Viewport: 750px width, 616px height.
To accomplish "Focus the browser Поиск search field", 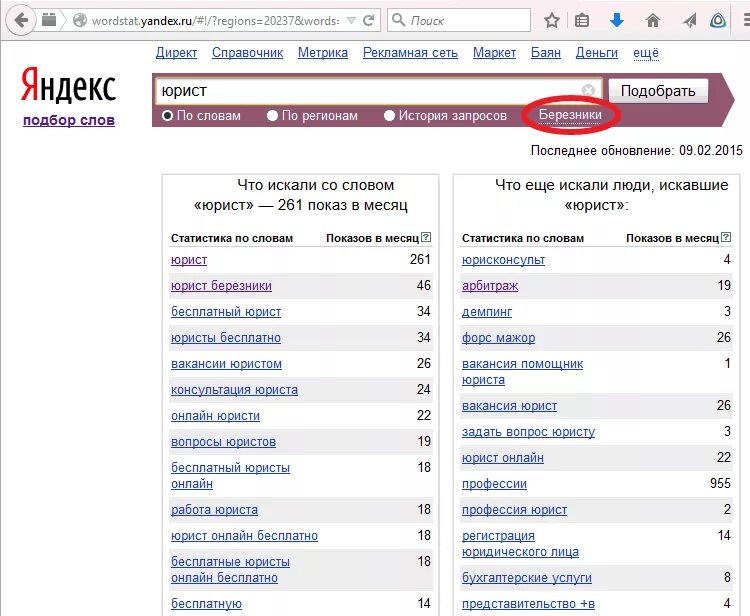I will pyautogui.click(x=459, y=20).
